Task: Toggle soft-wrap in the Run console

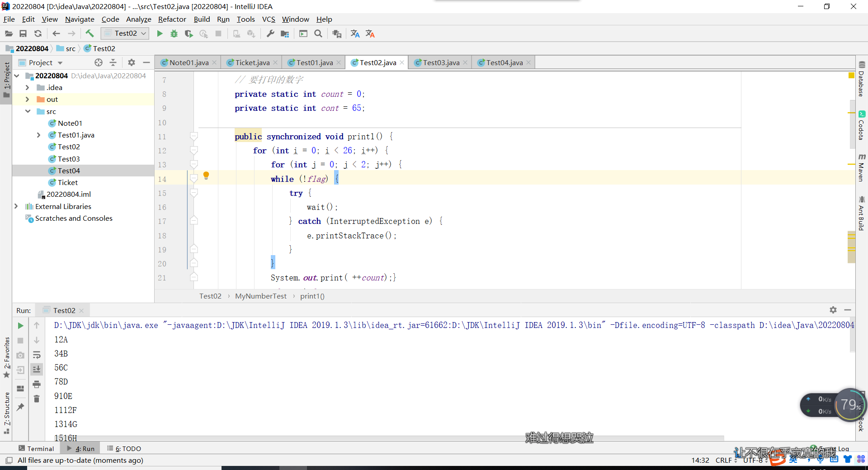Action: [x=37, y=355]
